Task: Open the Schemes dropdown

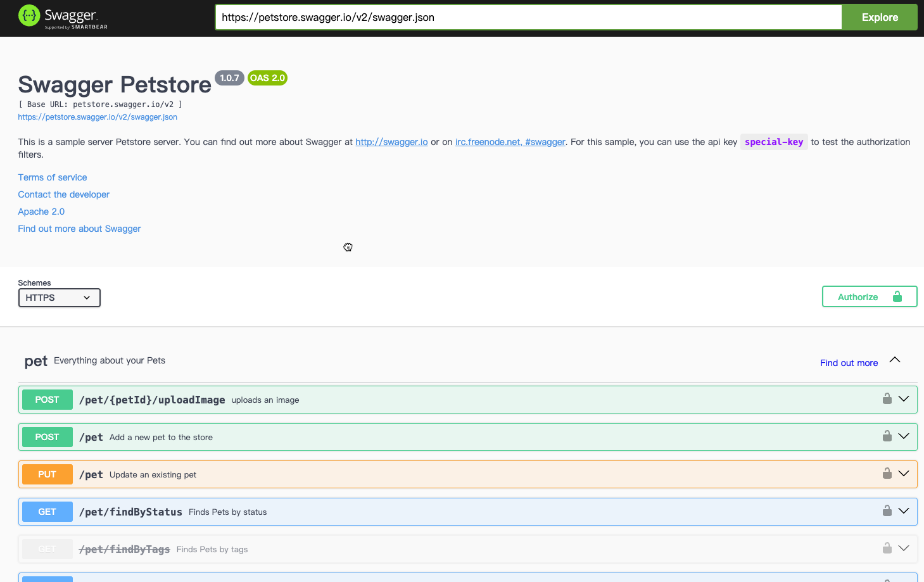Action: pos(59,297)
